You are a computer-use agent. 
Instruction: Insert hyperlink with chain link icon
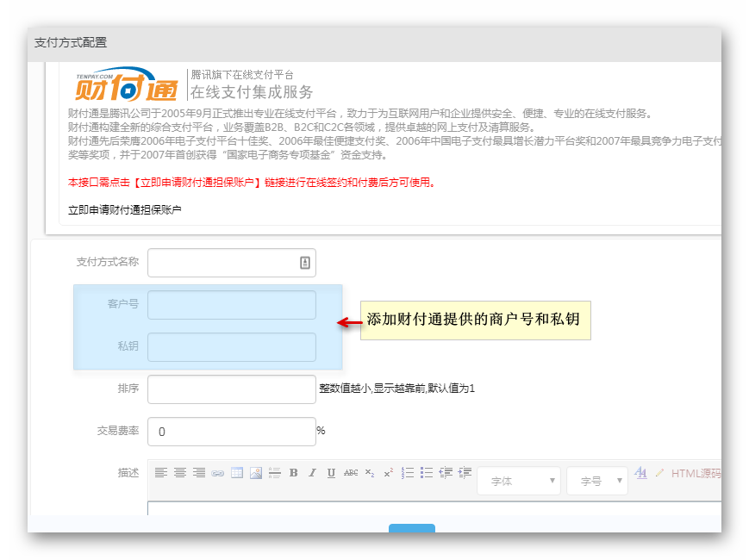click(x=218, y=473)
